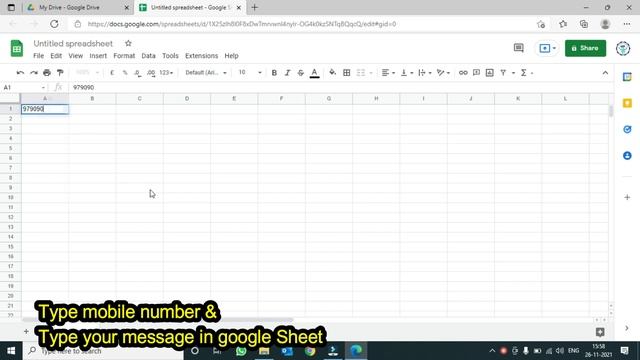
Task: Open a new browser tab
Action: click(x=255, y=7)
